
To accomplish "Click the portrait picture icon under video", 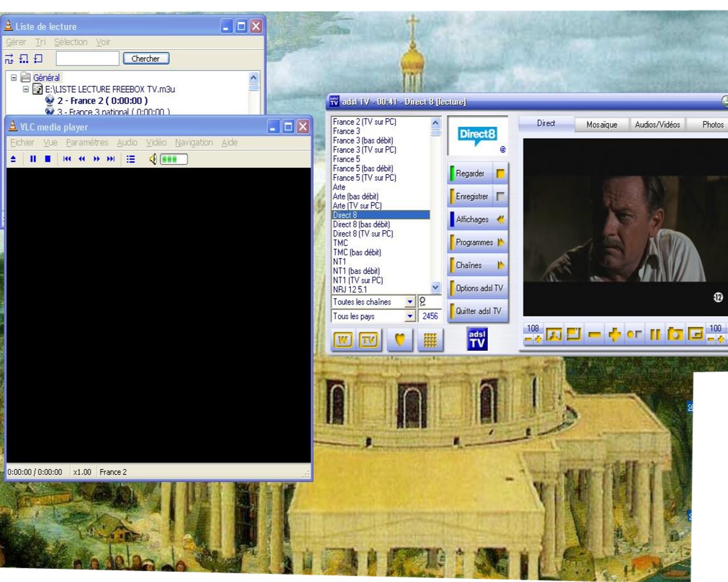I will coord(554,334).
